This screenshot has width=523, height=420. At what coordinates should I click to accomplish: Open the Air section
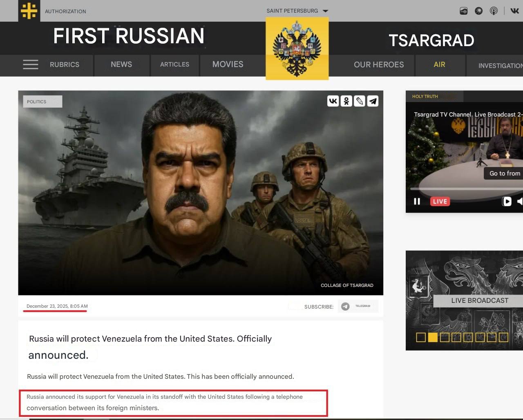(440, 64)
